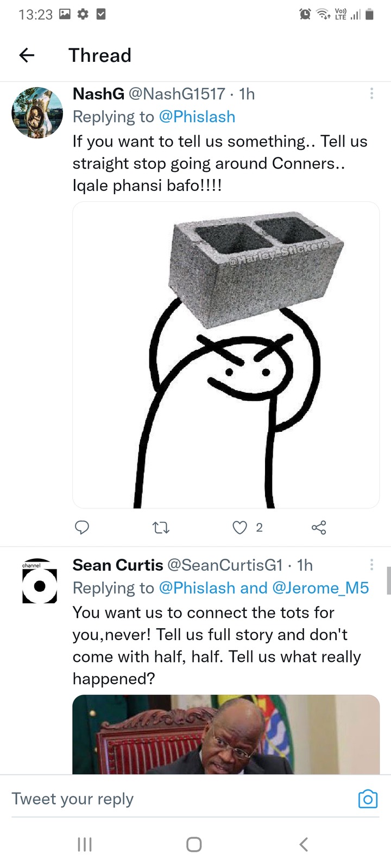Share NashG's tweet
The image size is (391, 868).
pos(319,527)
